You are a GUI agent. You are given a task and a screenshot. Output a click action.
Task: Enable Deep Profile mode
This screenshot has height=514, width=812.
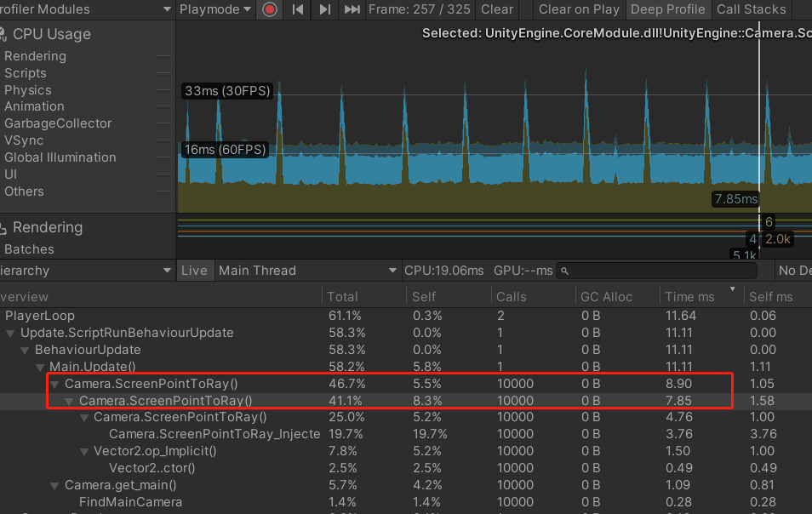(x=667, y=9)
